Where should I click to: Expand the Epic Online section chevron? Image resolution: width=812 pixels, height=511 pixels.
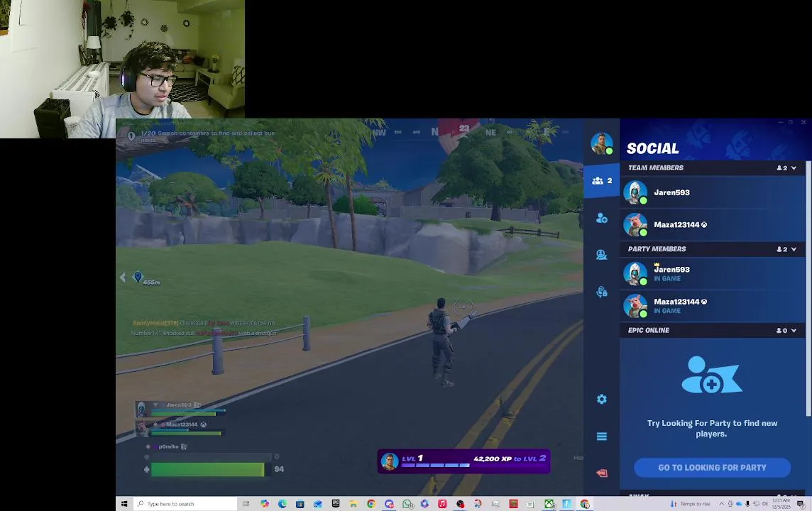pyautogui.click(x=794, y=330)
